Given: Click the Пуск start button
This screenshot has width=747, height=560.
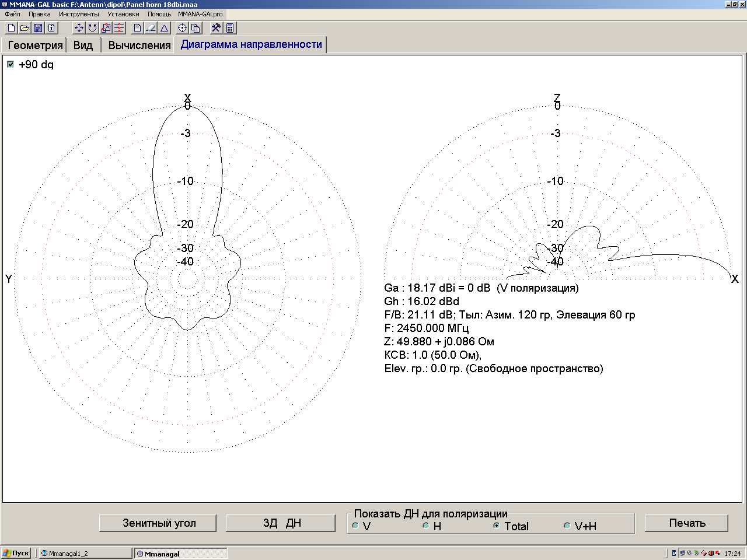Looking at the screenshot, I should (16, 553).
